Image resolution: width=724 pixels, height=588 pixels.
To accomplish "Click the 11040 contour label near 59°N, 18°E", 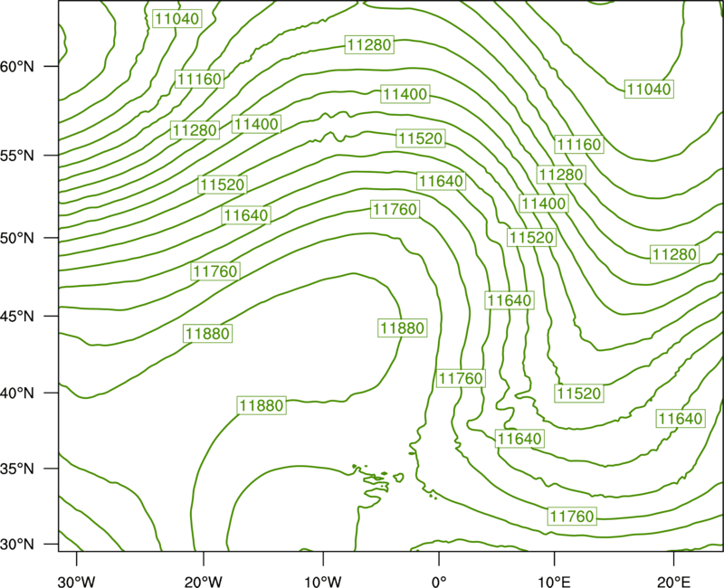I will coord(649,89).
